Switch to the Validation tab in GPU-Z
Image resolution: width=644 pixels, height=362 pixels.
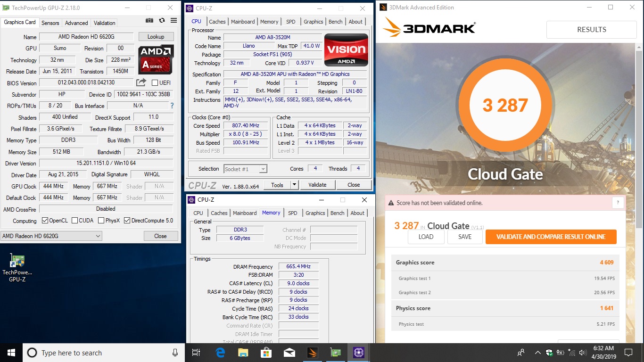104,23
